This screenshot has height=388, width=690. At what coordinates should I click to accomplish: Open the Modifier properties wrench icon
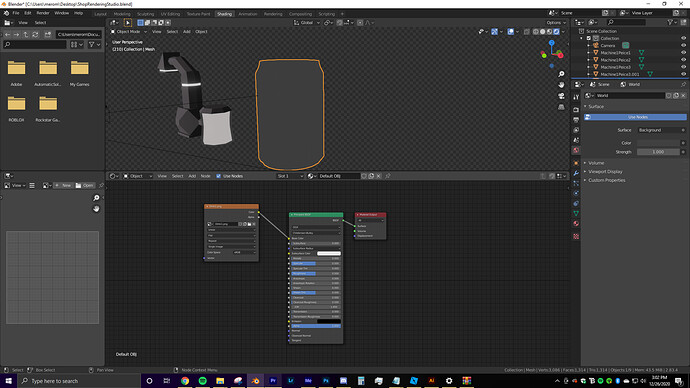[x=576, y=173]
